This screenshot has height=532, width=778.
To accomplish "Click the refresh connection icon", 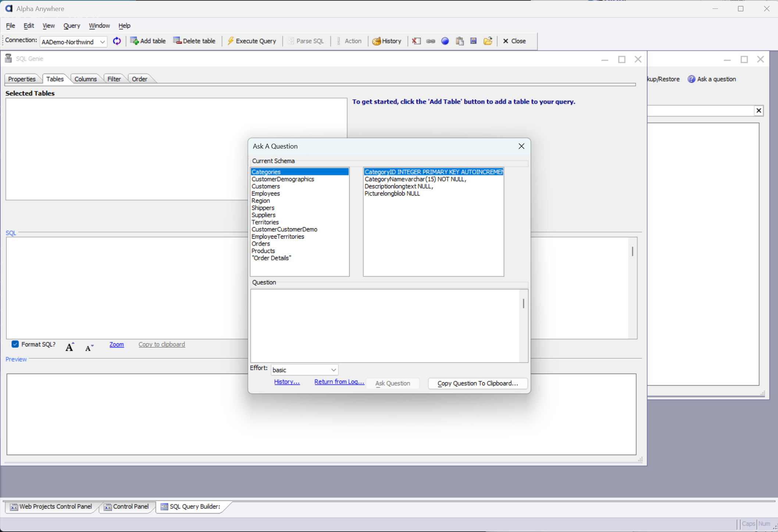I will pos(117,41).
